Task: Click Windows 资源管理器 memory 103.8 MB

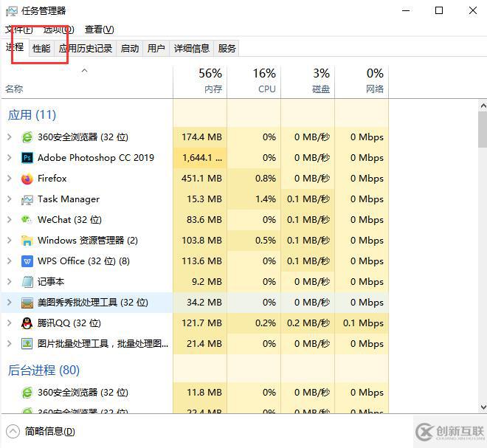Action: 201,241
